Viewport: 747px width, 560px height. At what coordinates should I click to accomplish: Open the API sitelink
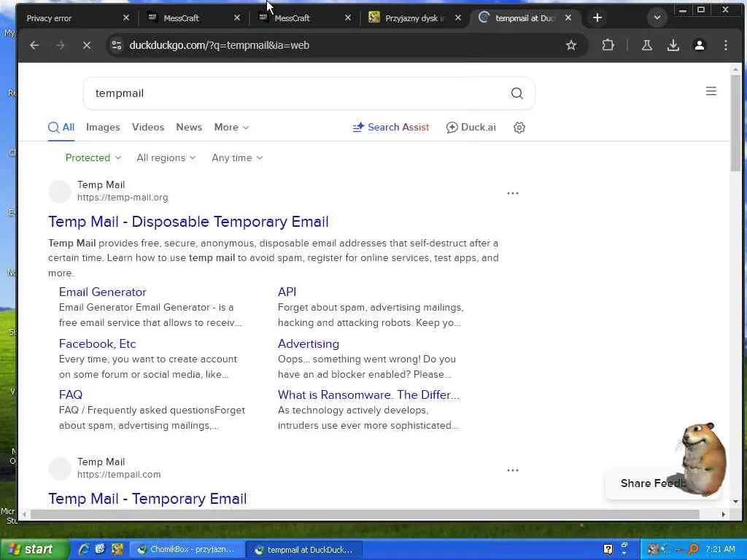[x=287, y=292]
